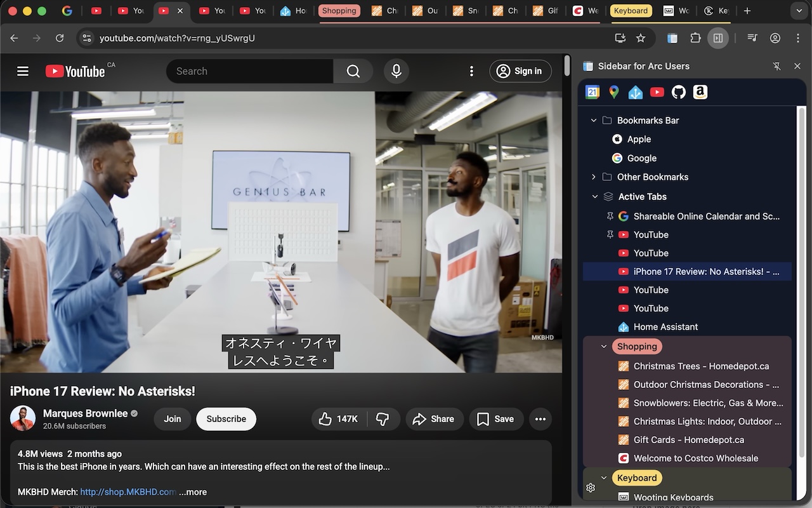
Task: Toggle the browser side panel button
Action: [718, 38]
